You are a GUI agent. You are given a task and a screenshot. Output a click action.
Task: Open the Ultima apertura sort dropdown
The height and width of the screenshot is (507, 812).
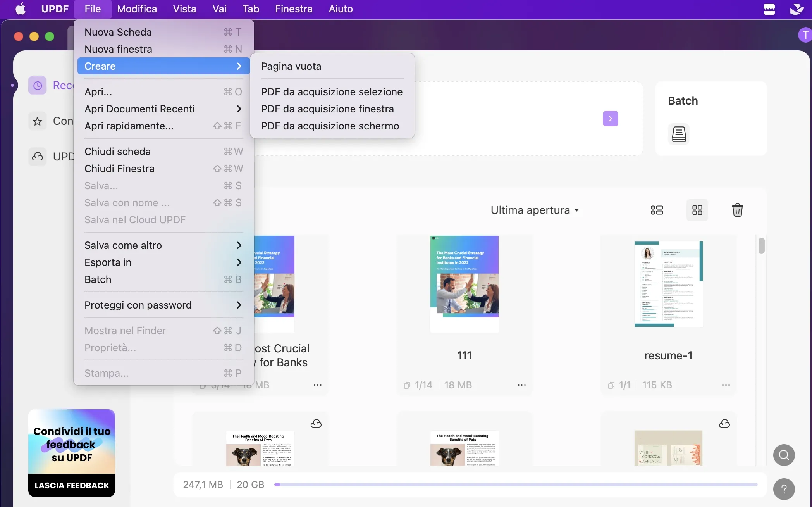(x=535, y=210)
